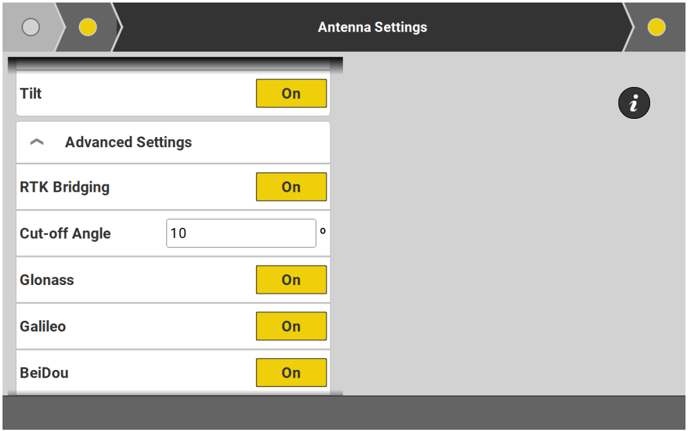Toggle the Galileo On button
688x431 pixels.
coord(291,326)
